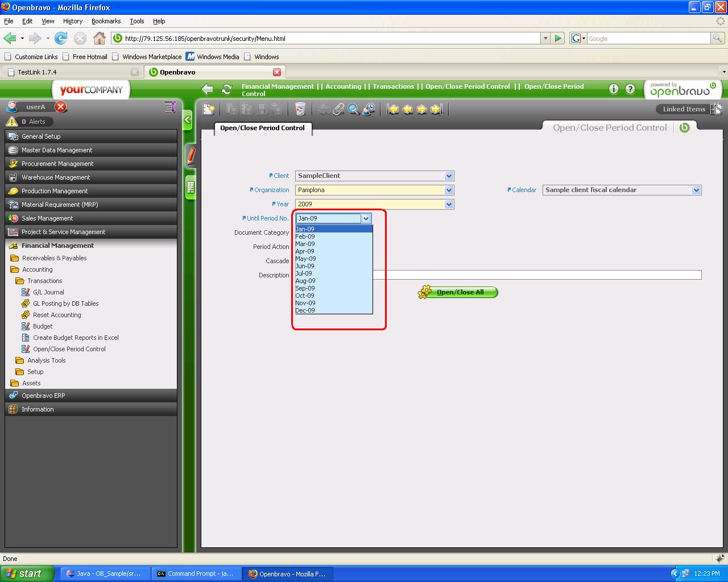The height and width of the screenshot is (582, 728).
Task: Collapse the left menu with green arrow
Action: [x=188, y=120]
